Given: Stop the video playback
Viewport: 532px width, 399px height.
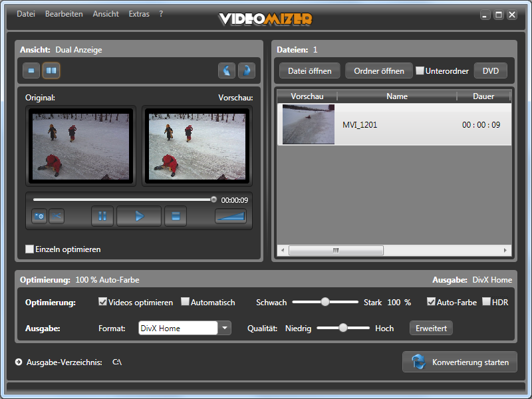Looking at the screenshot, I should [176, 216].
